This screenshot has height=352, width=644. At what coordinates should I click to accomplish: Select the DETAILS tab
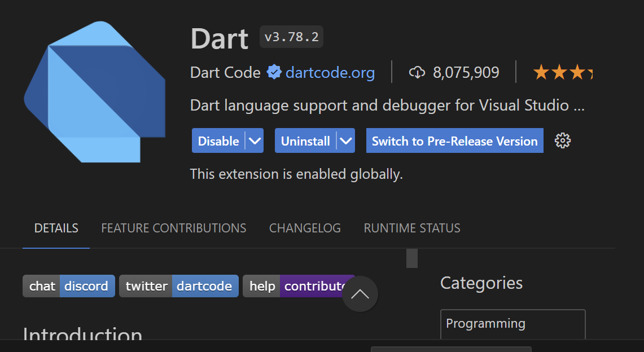56,228
